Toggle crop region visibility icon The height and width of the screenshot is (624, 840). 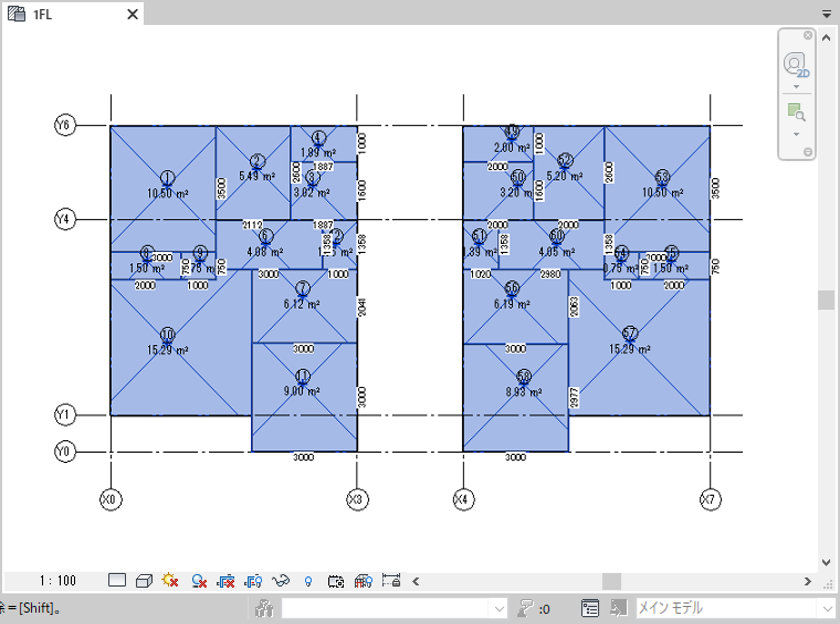(253, 581)
